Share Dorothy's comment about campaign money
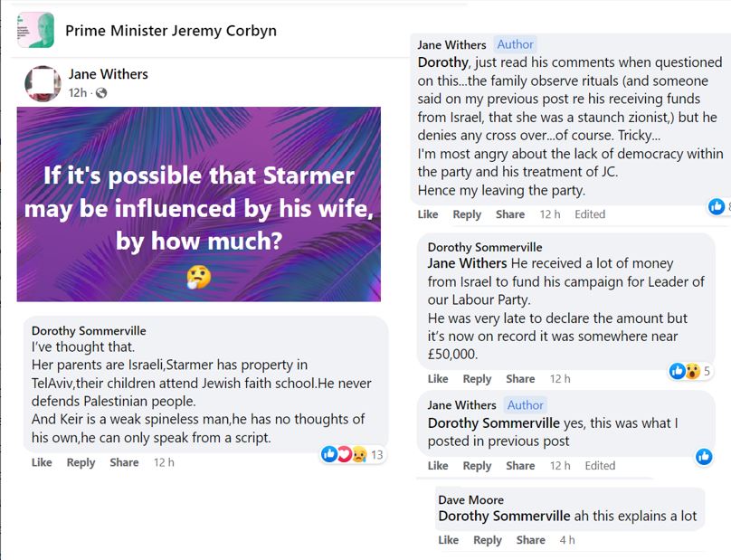Screen dimensions: 731x560 pyautogui.click(x=520, y=379)
